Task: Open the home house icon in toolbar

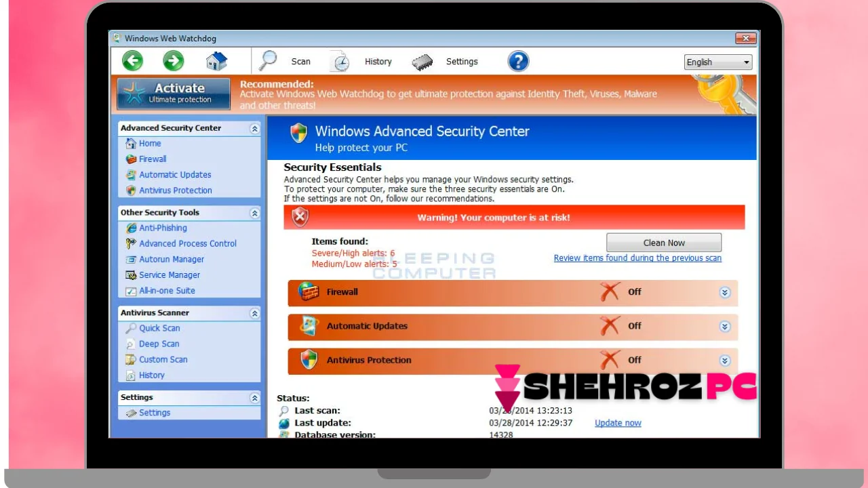Action: tap(216, 61)
